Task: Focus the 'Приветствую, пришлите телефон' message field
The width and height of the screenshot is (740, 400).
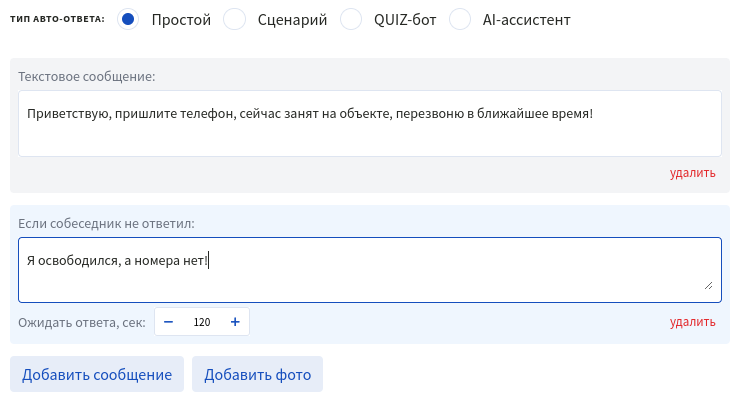Action: click(369, 124)
